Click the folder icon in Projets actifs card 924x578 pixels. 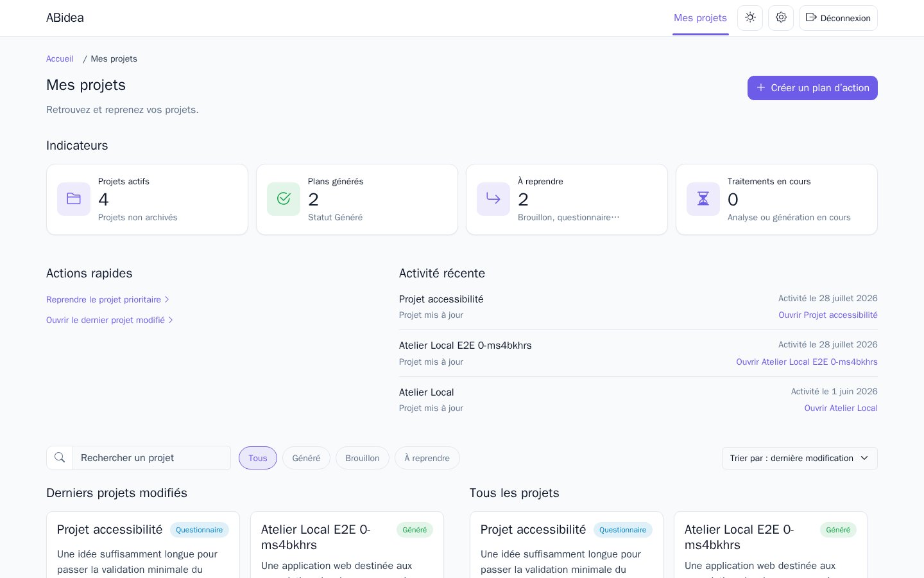(74, 199)
